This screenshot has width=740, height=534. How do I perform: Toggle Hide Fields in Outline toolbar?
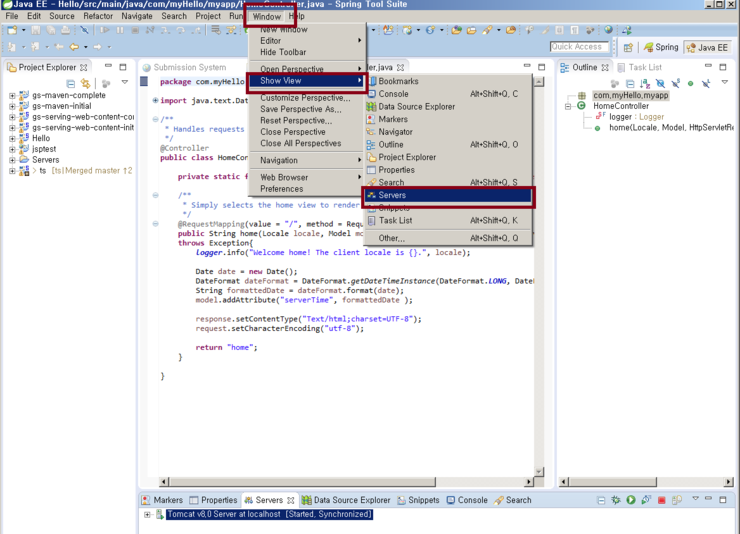660,84
